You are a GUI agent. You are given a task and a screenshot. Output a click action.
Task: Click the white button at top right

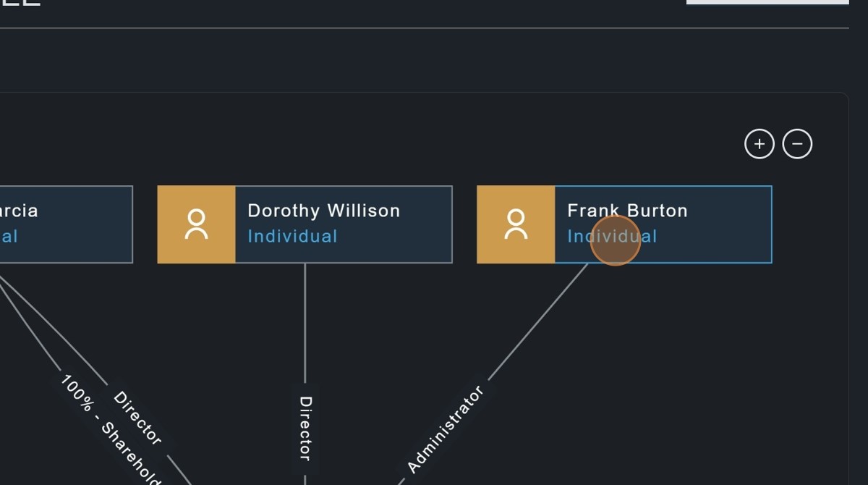[767, 2]
